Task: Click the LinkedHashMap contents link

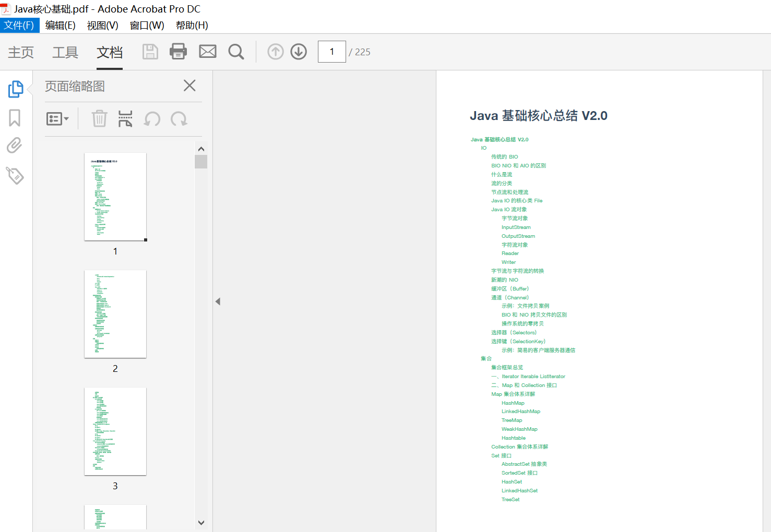Action: (x=521, y=411)
